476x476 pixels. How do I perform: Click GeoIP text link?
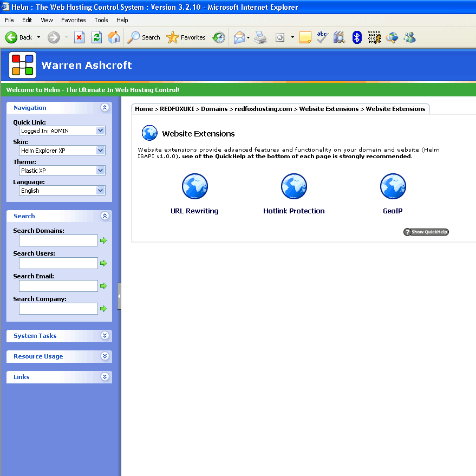coord(393,211)
